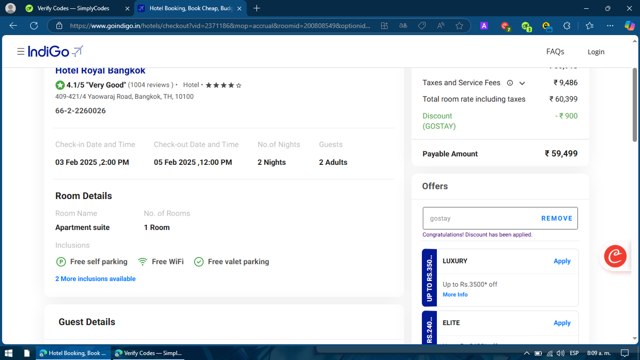Click the Discount (GOSTAY) label
The width and height of the screenshot is (640, 360).
tap(439, 121)
